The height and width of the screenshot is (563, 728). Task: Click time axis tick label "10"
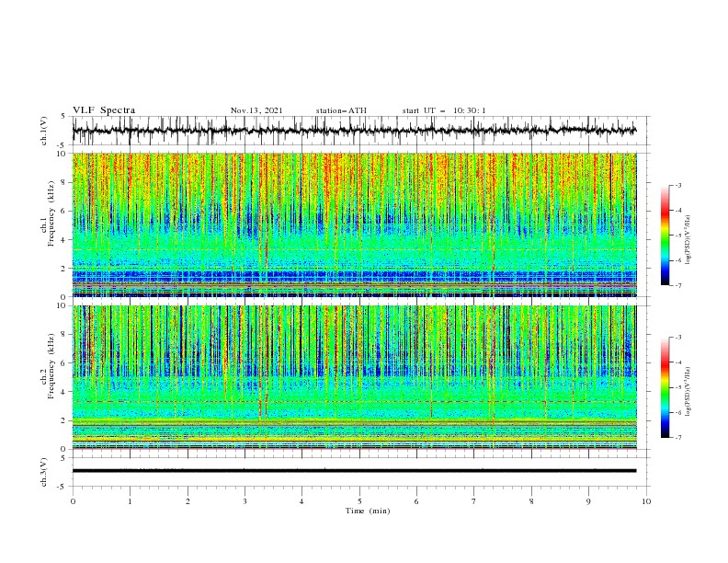646,501
